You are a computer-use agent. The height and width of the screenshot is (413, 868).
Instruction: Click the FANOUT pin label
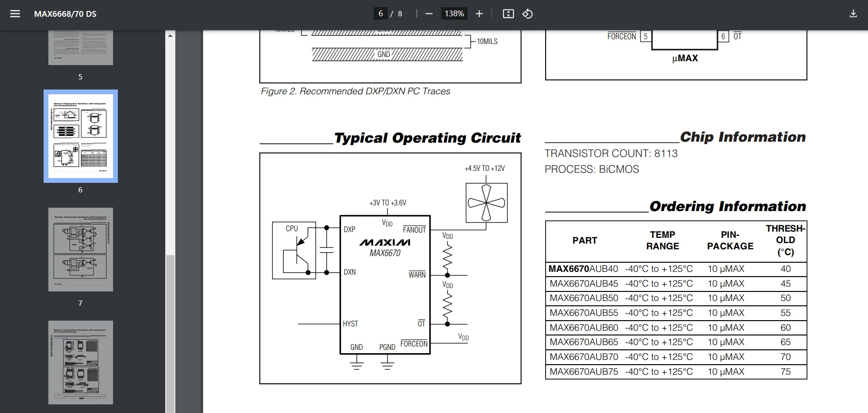tap(414, 230)
